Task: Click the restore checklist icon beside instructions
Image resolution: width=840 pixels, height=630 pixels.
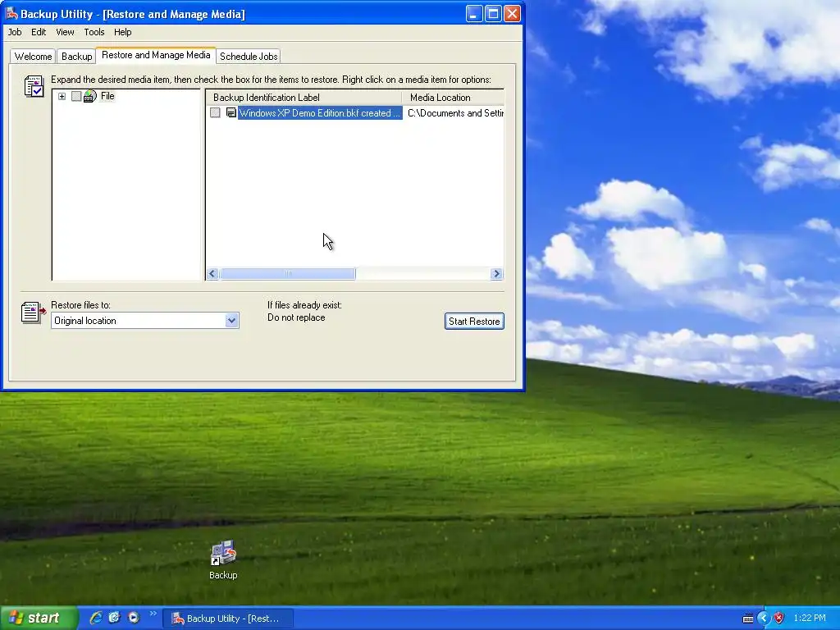Action: (x=34, y=86)
